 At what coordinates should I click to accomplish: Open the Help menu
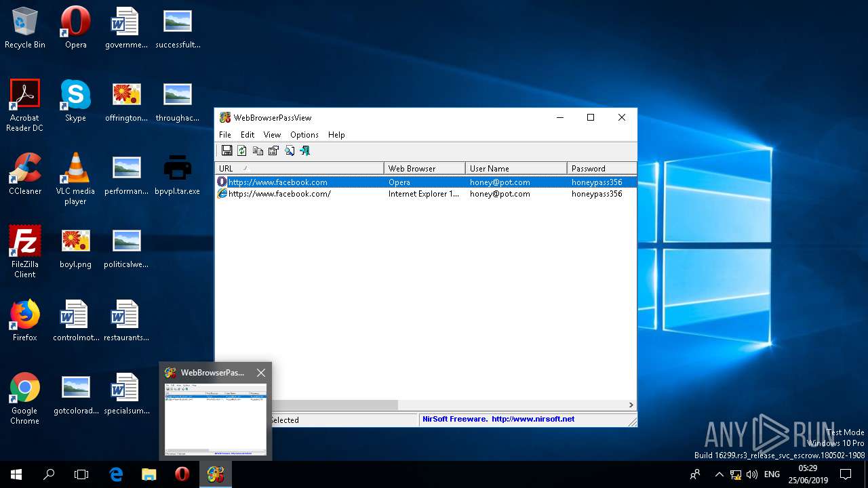coord(336,135)
